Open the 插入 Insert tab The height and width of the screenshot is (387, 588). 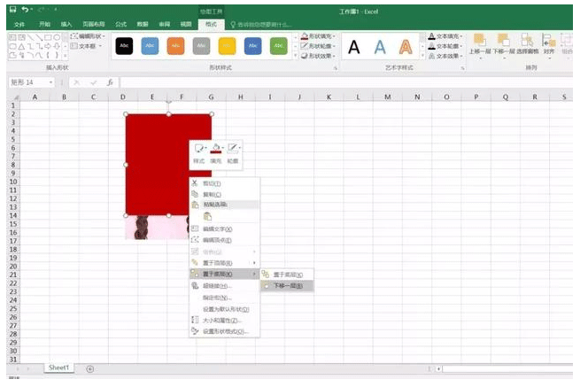66,25
